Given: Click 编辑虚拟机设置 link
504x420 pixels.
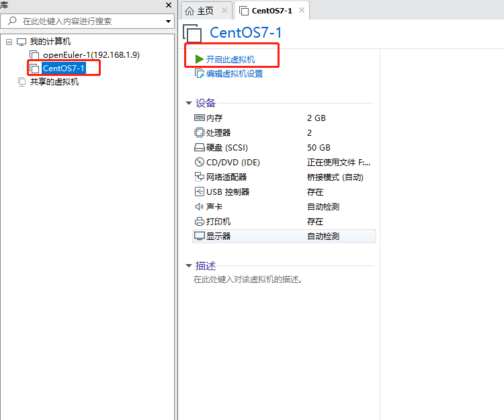Looking at the screenshot, I should click(235, 74).
